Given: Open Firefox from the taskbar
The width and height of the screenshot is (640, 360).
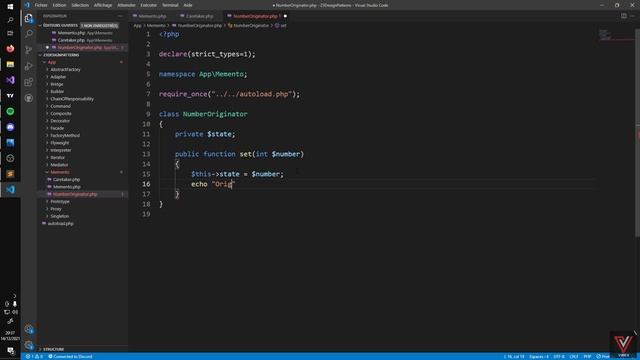Looking at the screenshot, I should coord(10,49).
